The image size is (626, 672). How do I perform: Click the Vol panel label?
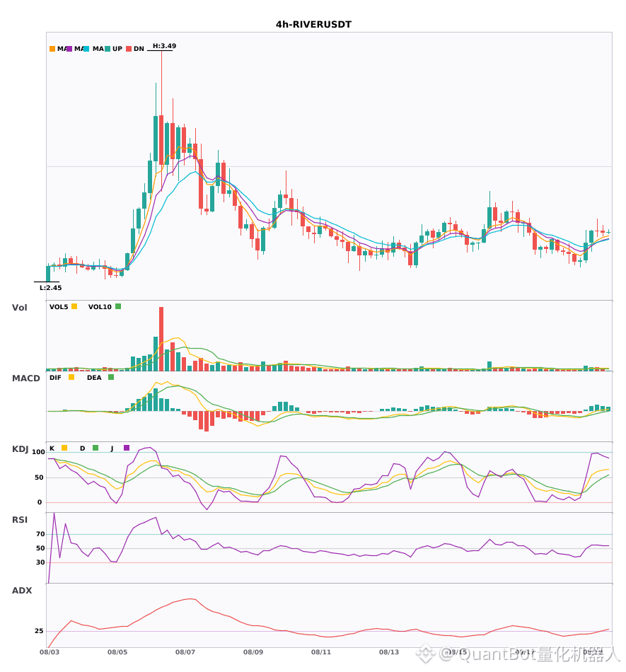point(20,308)
